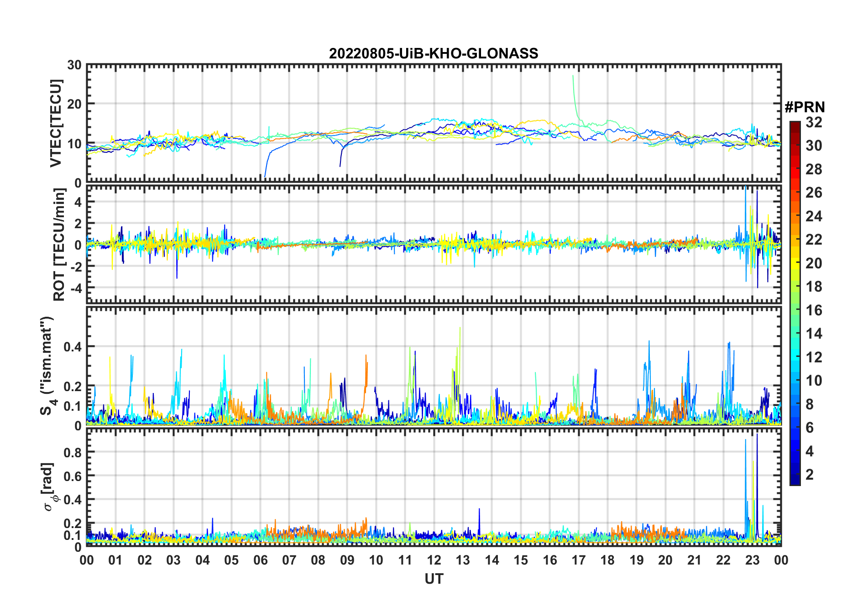
Task: Select the 12 hour tick on x-axis
Action: 434,560
